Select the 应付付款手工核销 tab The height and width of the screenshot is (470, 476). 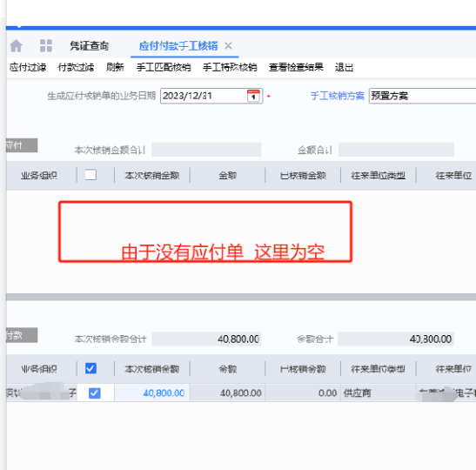(x=178, y=46)
